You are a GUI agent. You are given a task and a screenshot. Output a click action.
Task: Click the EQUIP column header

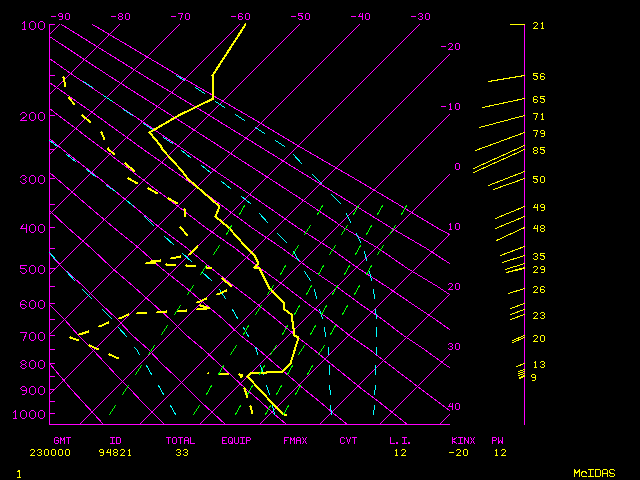236,440
